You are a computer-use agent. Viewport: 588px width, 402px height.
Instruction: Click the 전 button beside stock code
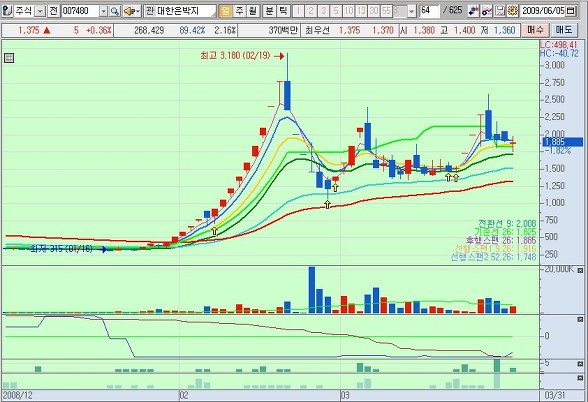point(54,11)
